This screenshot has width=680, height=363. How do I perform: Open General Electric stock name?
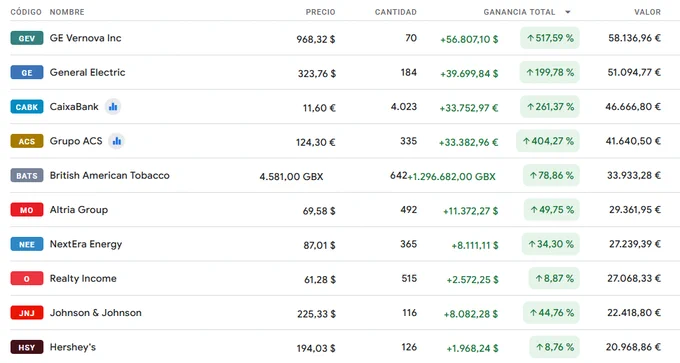(87, 72)
